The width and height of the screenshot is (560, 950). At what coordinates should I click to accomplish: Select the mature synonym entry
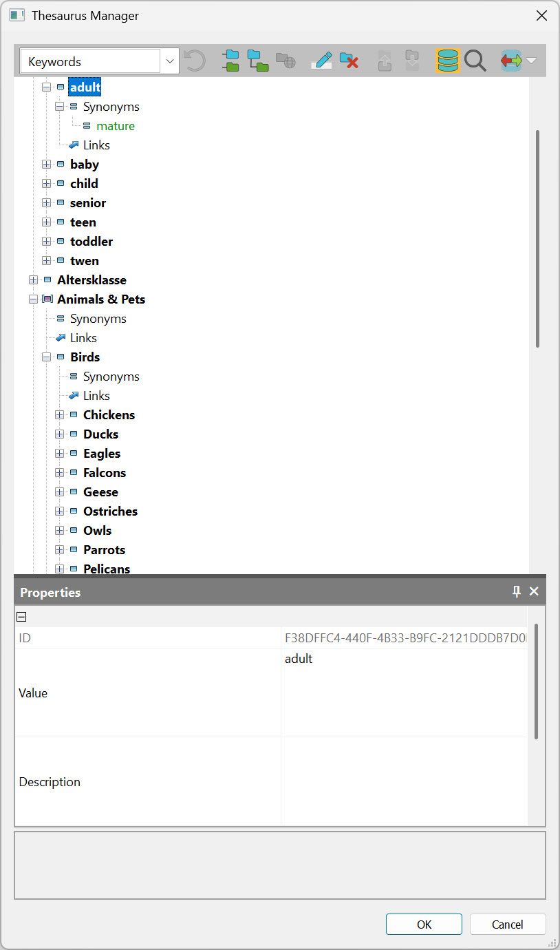(x=116, y=126)
